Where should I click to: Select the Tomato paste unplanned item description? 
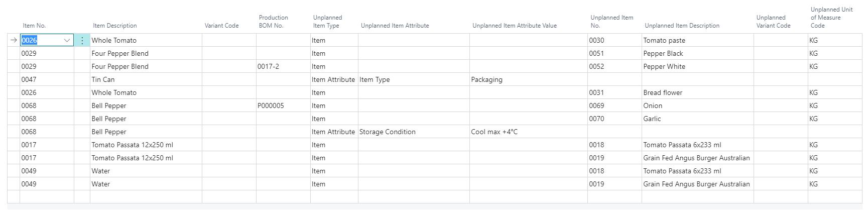pyautogui.click(x=697, y=40)
